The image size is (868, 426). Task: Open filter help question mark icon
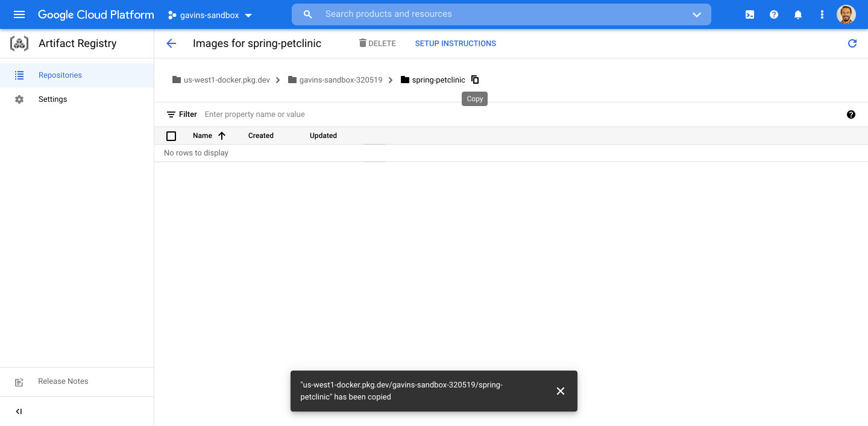click(851, 114)
